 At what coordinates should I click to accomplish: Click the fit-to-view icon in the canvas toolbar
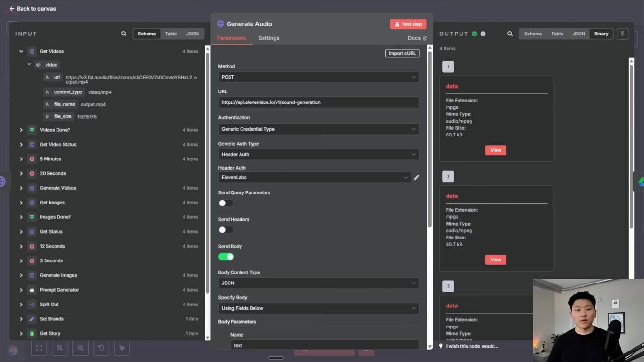(39, 348)
